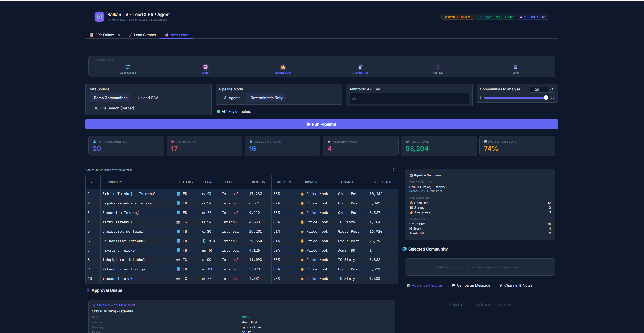
Task: Select the Hrvati u Turskoj community row
Action: pos(242,250)
